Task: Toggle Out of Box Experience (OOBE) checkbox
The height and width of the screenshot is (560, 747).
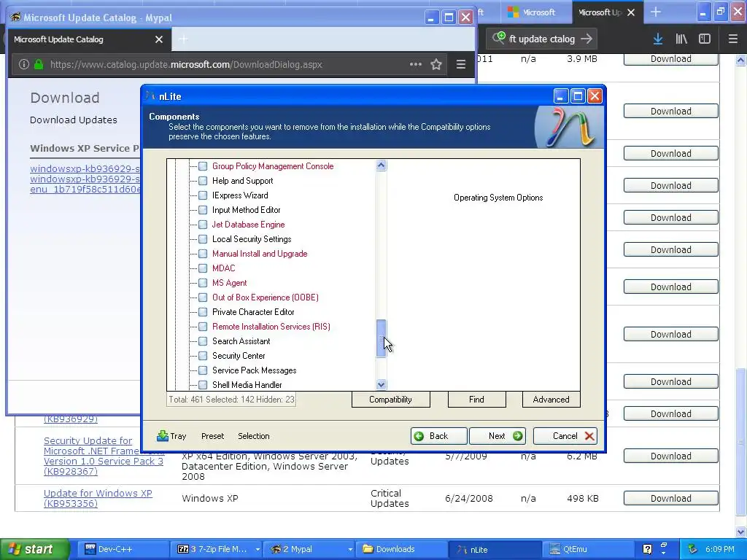Action: [203, 297]
